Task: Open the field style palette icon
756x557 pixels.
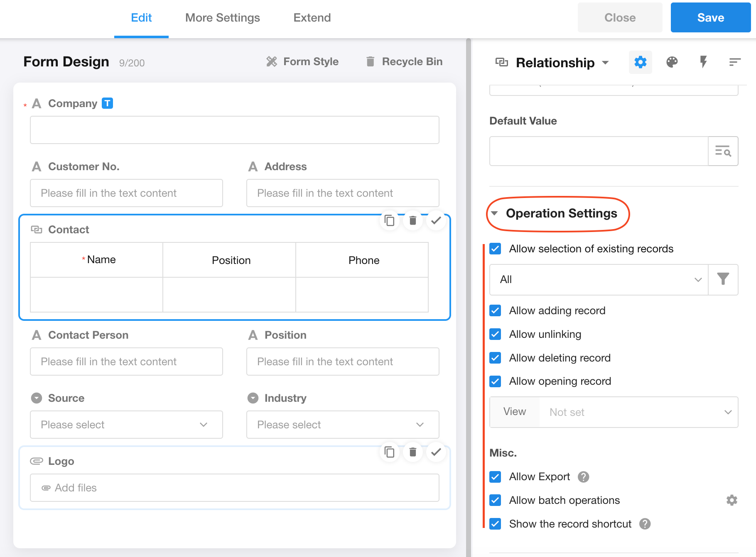Action: (672, 62)
